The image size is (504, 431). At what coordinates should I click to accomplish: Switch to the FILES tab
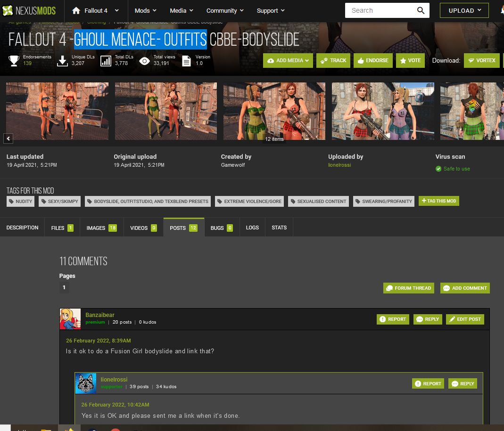point(62,228)
